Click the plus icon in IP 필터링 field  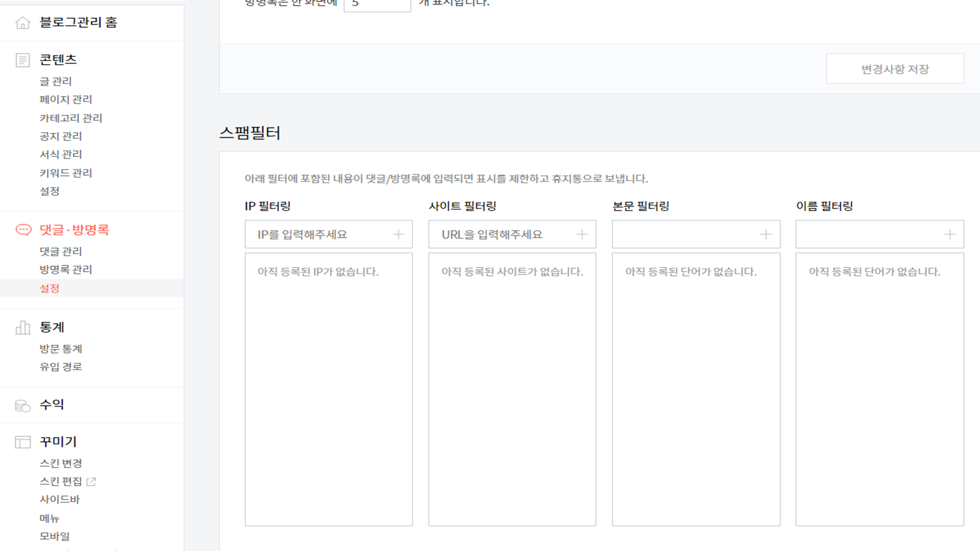(x=398, y=235)
